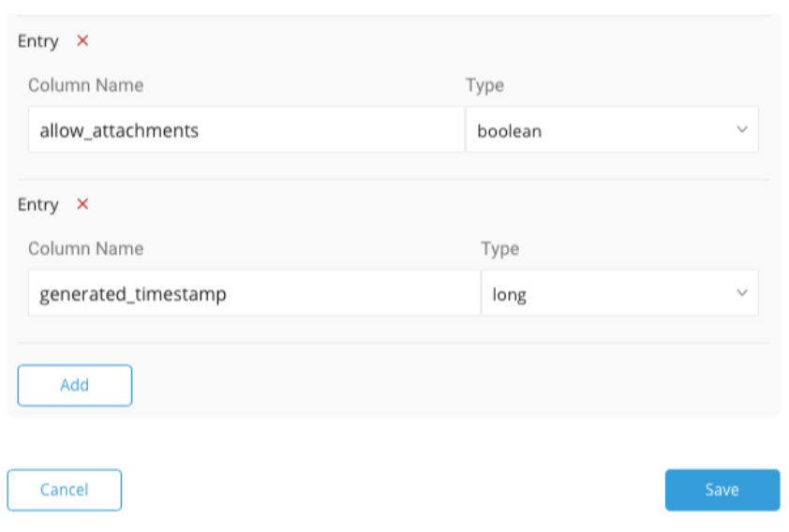Select the 'long' value text in Type
The image size is (789, 532).
click(x=510, y=295)
